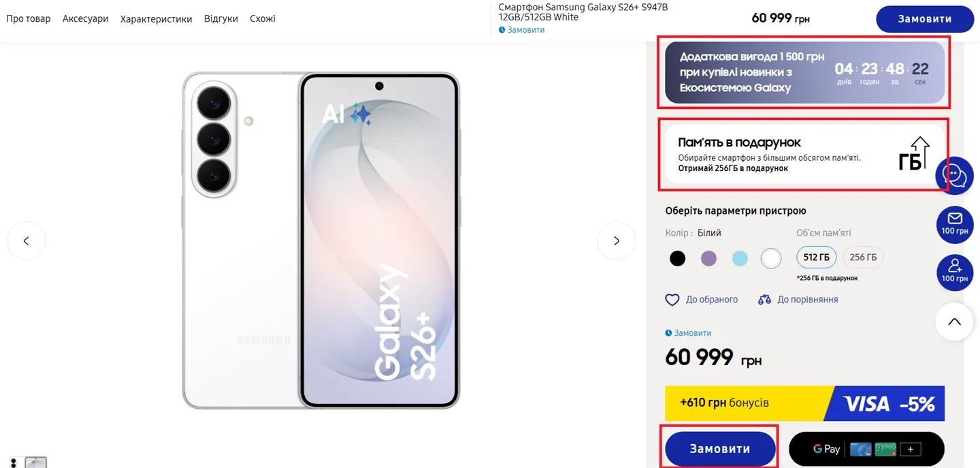This screenshot has height=468, width=980.
Task: Click the envelope 100 грн subscription icon
Action: pos(954,223)
